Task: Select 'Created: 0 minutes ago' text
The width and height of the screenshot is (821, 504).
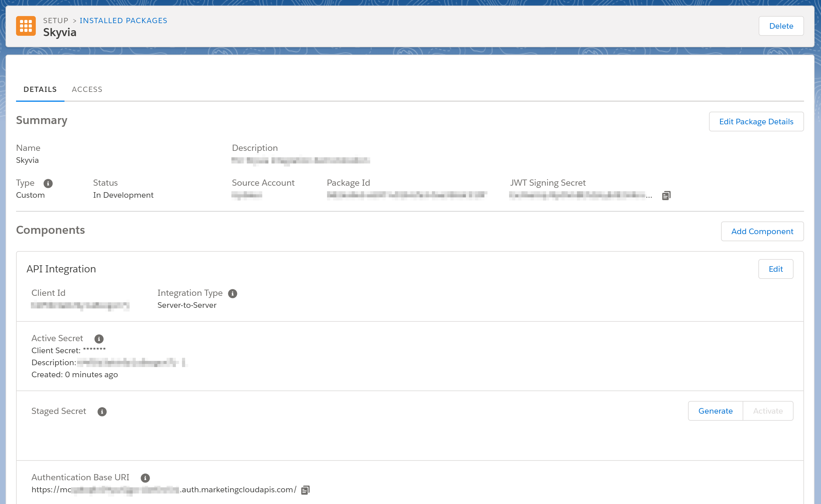Action: 75,375
